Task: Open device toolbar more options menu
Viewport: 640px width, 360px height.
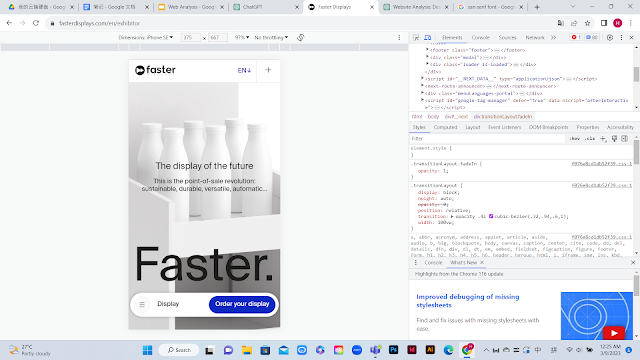Action: point(399,38)
